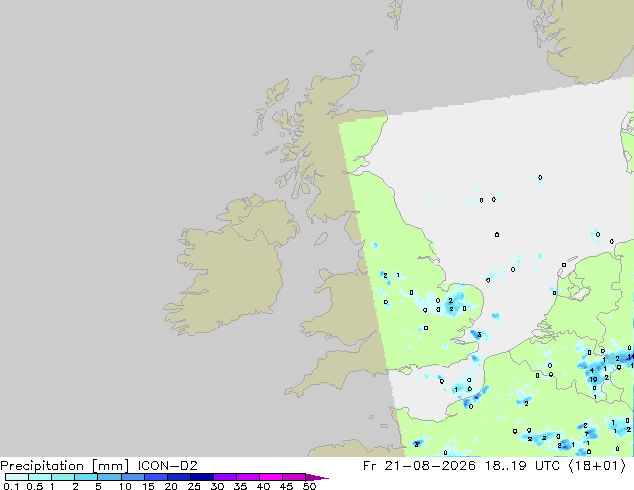634x490 pixels.
Task: Click the 15–20 mm legend swatch
Action: point(156,477)
